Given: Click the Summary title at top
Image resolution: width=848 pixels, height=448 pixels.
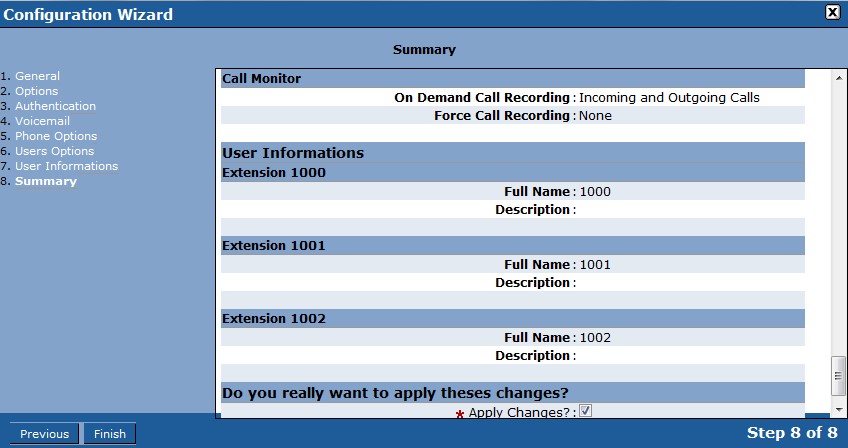Looking at the screenshot, I should (425, 50).
